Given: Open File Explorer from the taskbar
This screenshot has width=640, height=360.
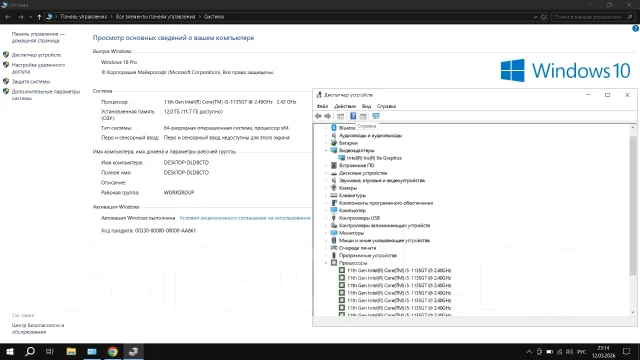Looking at the screenshot, I should click(71, 351).
